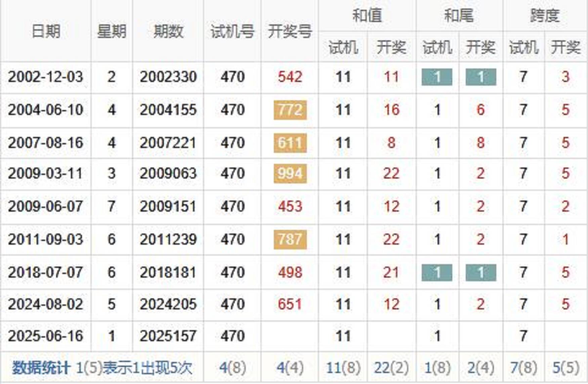Click the orange highlighted 994 badge

290,174
